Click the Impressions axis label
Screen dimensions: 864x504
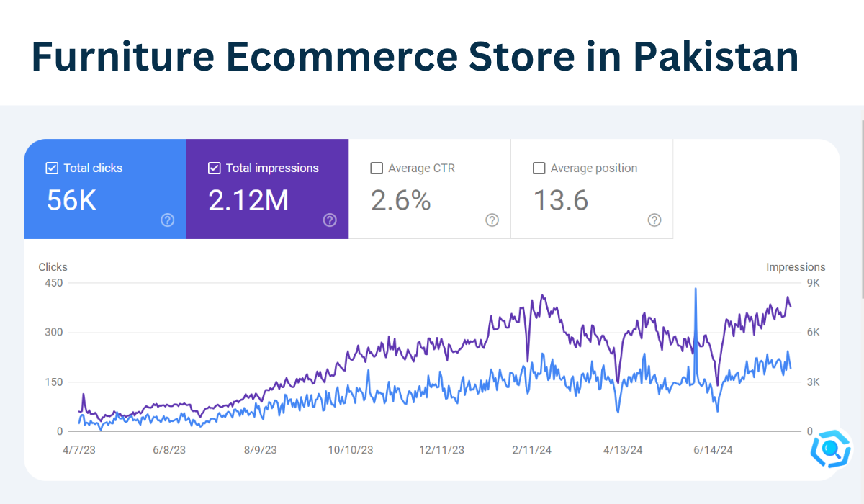[x=796, y=266]
